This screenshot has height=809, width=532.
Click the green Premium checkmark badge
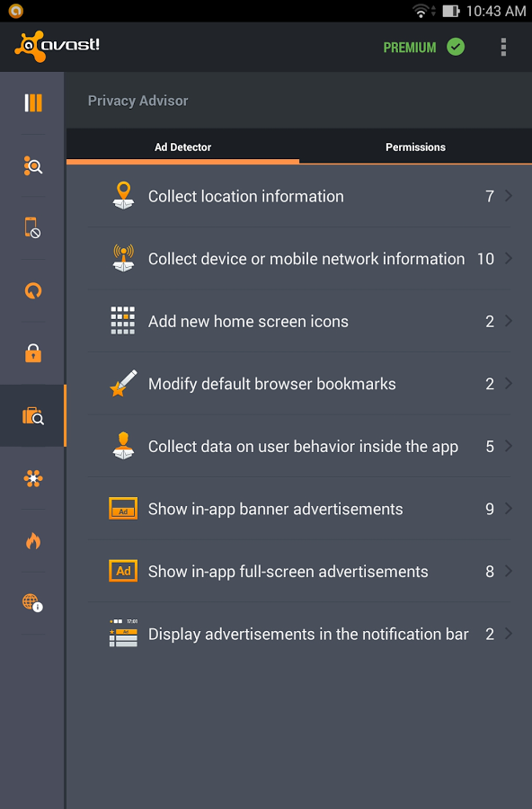pyautogui.click(x=456, y=47)
